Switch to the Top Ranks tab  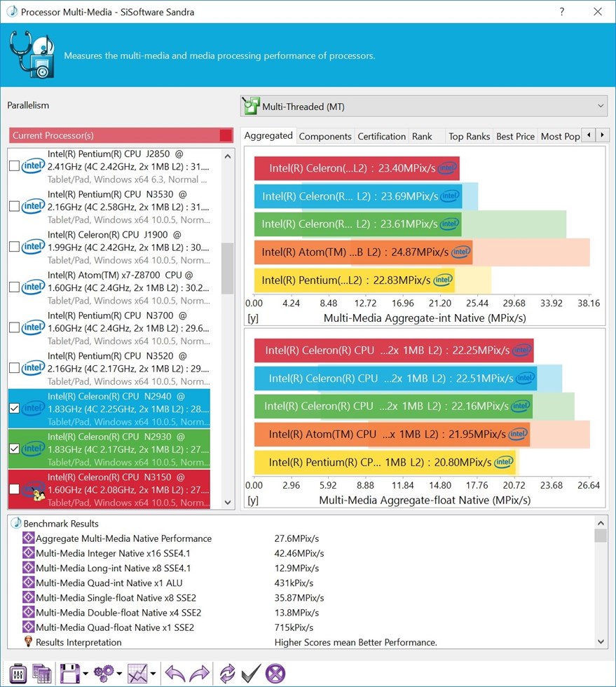point(470,136)
